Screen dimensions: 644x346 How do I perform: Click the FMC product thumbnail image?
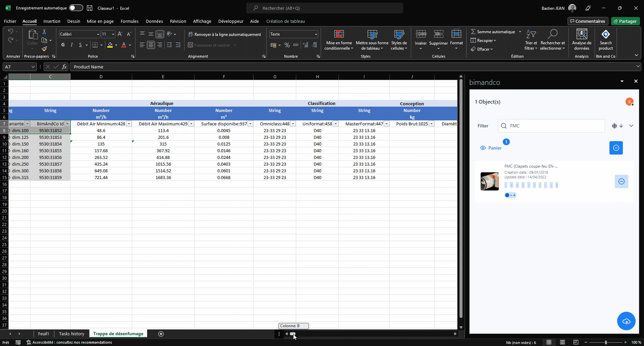coord(489,181)
